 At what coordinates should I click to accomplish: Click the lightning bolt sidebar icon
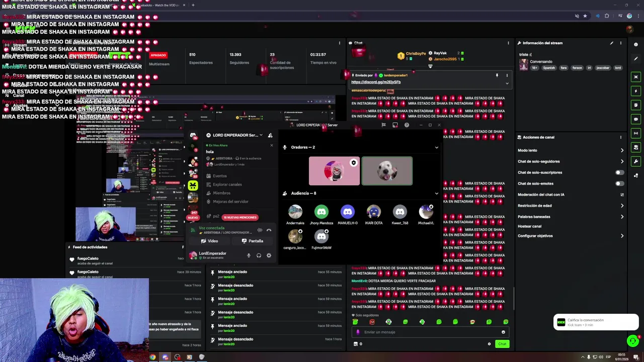point(636,91)
